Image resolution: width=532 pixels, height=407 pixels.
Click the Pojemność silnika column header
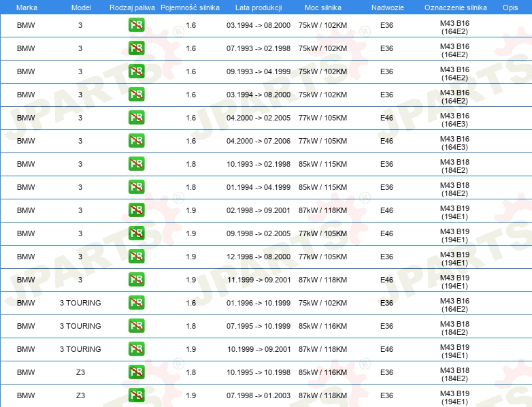tap(190, 7)
